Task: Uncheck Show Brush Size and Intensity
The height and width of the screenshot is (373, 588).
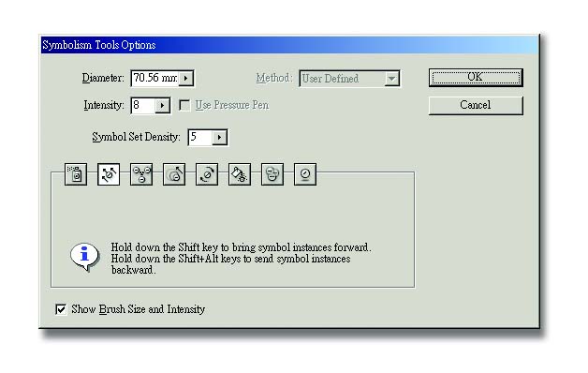Action: pyautogui.click(x=61, y=309)
